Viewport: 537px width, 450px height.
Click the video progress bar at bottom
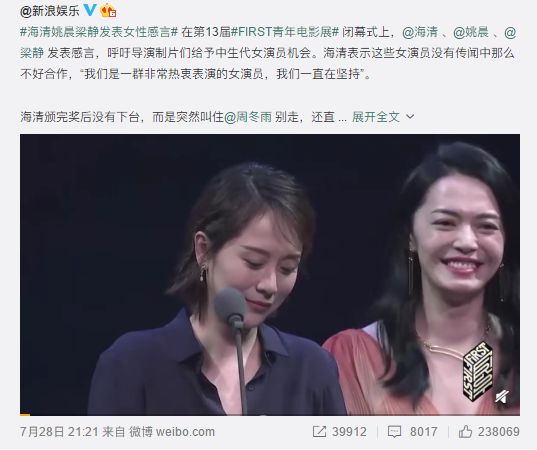(270, 415)
